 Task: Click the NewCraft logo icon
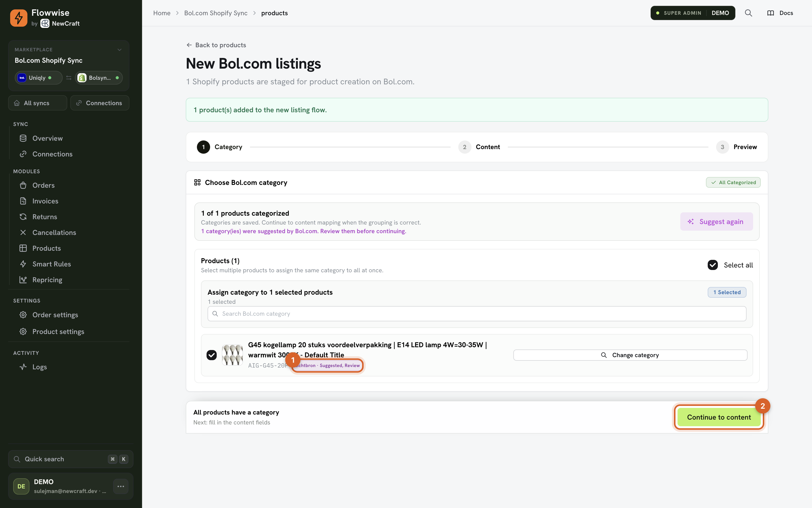click(45, 24)
